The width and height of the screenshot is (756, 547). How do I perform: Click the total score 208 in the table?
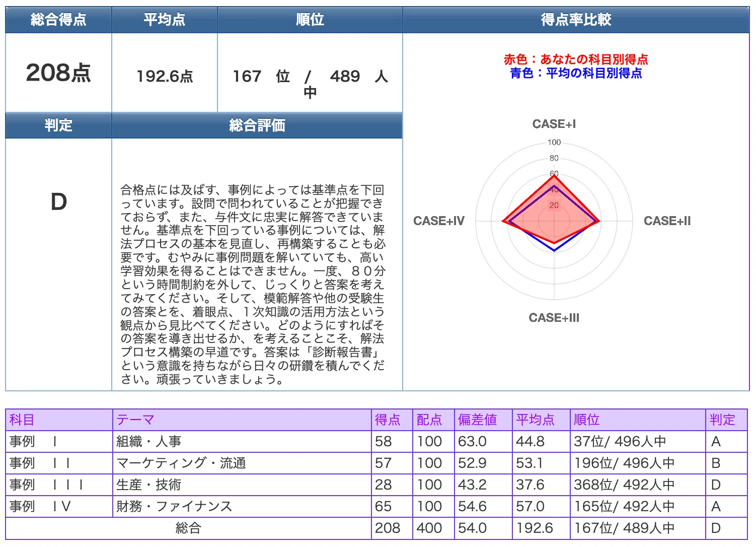pos(392,528)
